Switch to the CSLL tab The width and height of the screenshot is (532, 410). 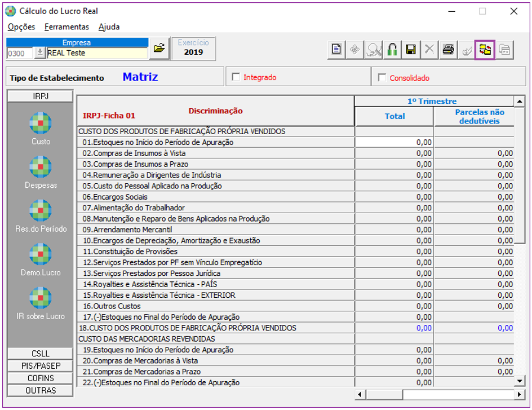tap(40, 354)
